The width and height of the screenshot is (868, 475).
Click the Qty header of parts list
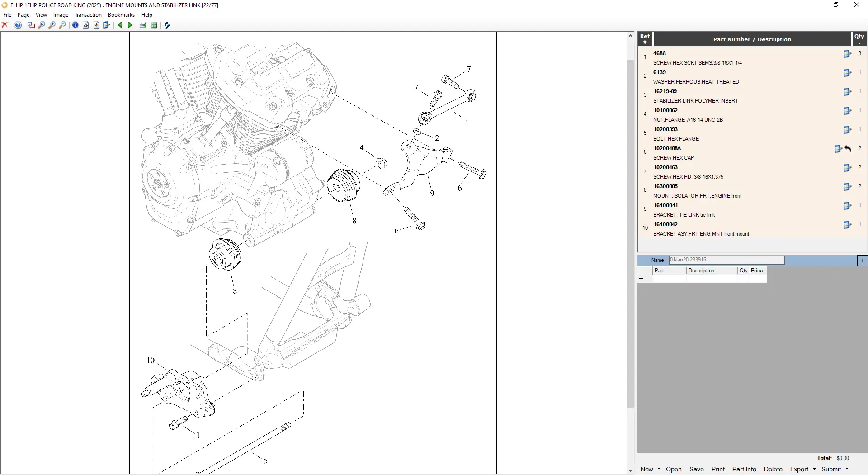point(859,39)
